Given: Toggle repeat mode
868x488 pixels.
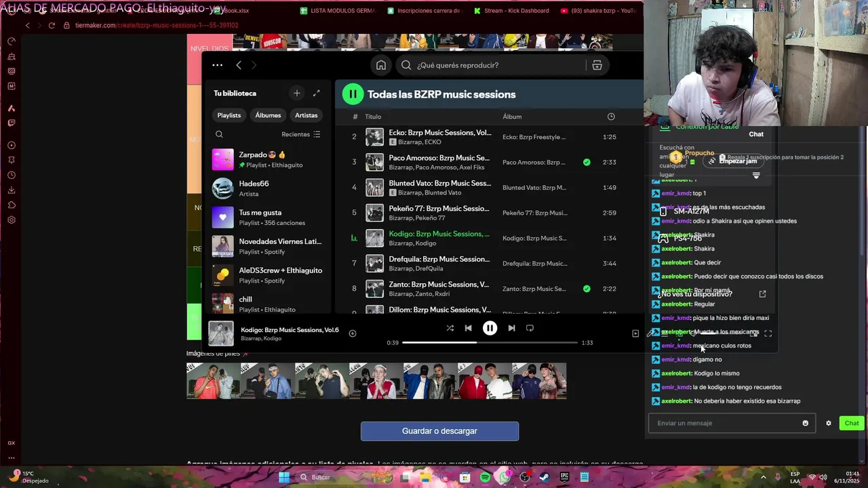Looking at the screenshot, I should tap(530, 328).
